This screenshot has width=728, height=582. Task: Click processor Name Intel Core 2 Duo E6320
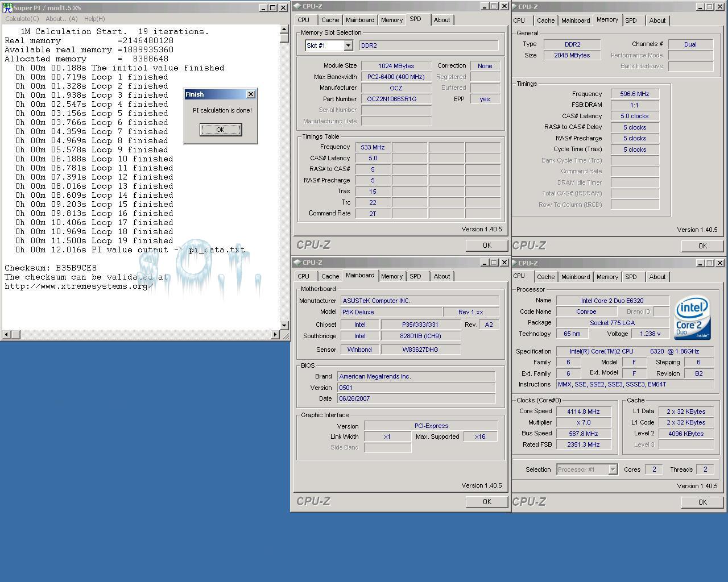pyautogui.click(x=612, y=301)
